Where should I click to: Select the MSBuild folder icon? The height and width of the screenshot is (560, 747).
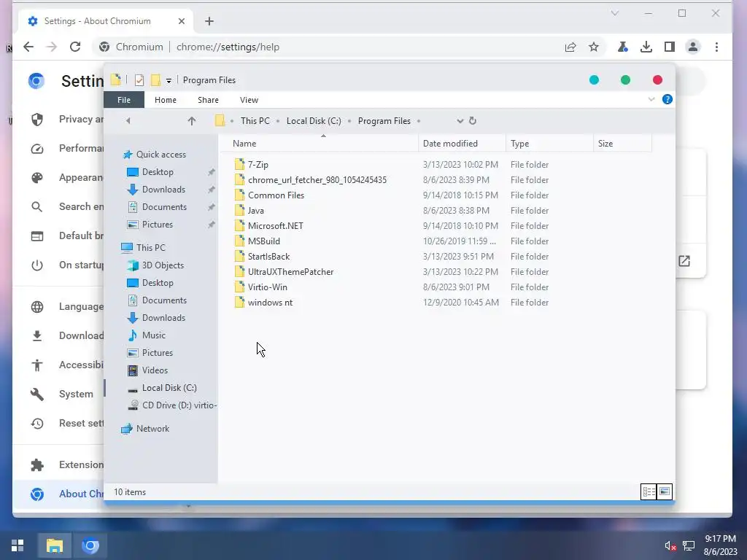point(239,241)
